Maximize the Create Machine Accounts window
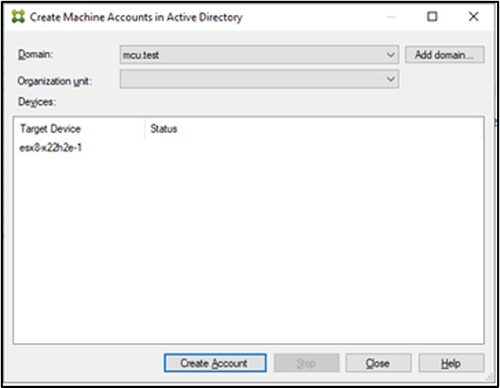 coord(432,16)
